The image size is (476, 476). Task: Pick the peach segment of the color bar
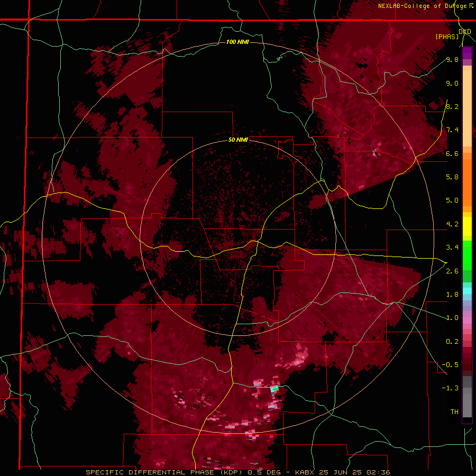pyautogui.click(x=467, y=108)
